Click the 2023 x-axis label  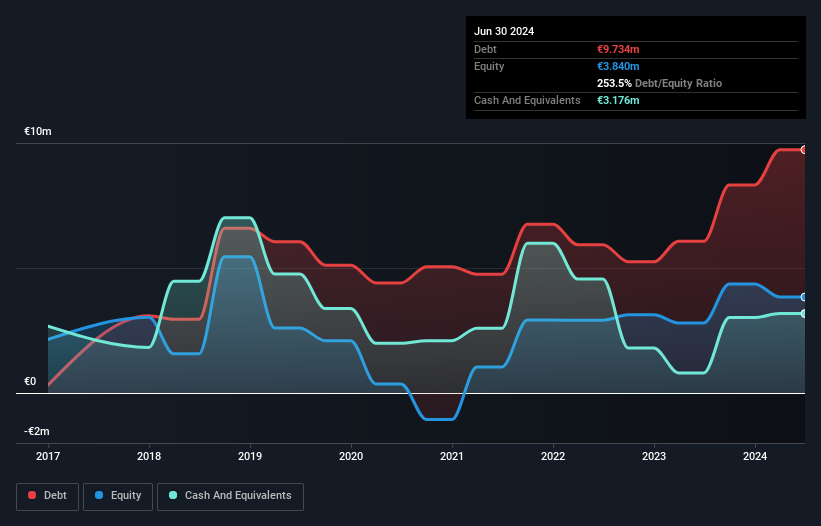[654, 456]
